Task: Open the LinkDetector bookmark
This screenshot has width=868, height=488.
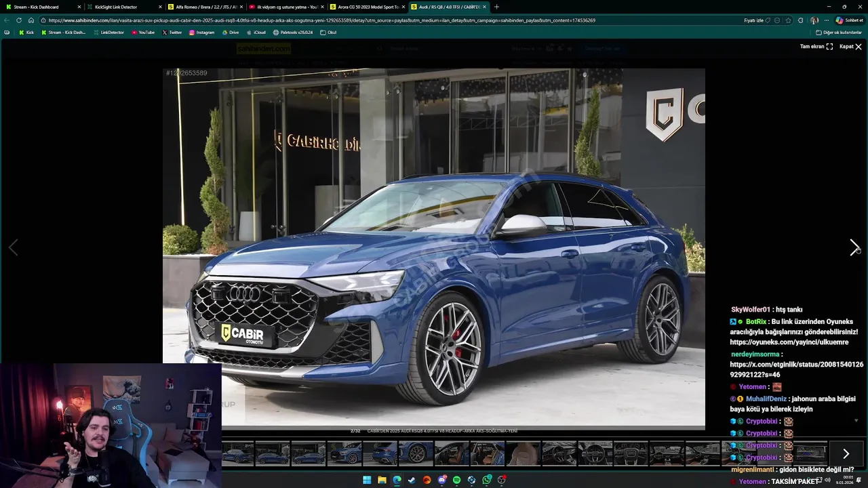Action: point(108,33)
